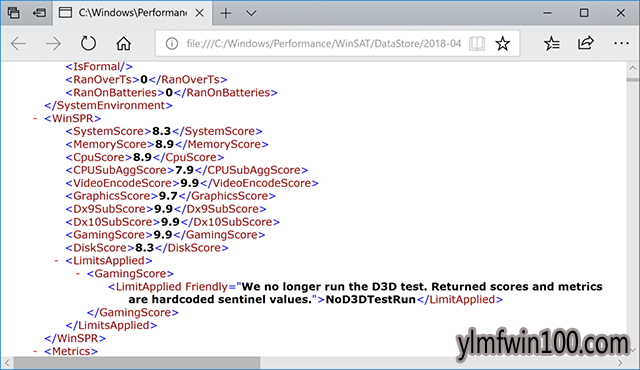Click the NoD3DTestRun value
640x370 pixels.
click(x=371, y=299)
